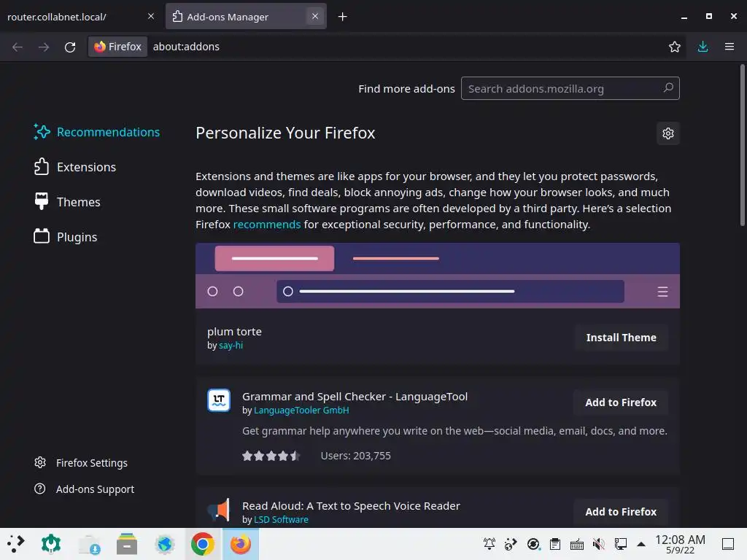Open the software download app in taskbar
The width and height of the screenshot is (747, 560).
(x=89, y=544)
